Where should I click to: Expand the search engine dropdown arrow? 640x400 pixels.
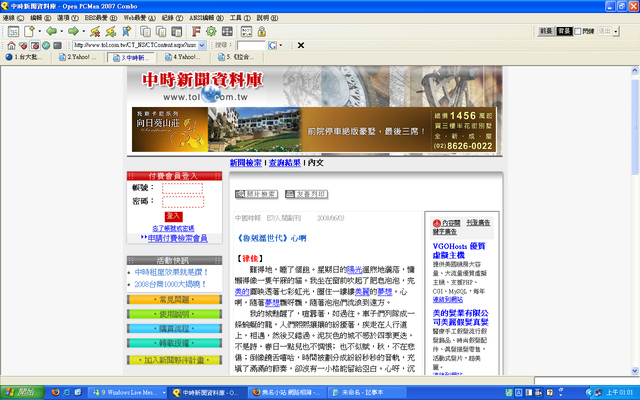[281, 45]
